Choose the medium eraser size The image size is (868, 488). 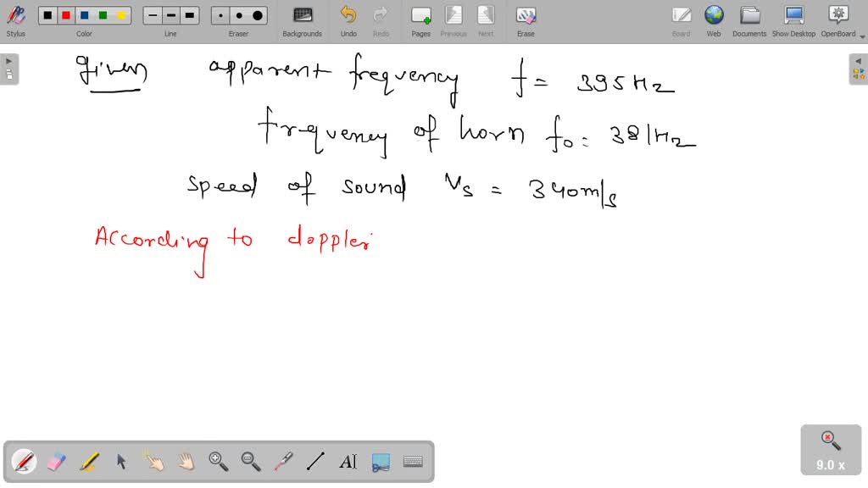click(239, 15)
